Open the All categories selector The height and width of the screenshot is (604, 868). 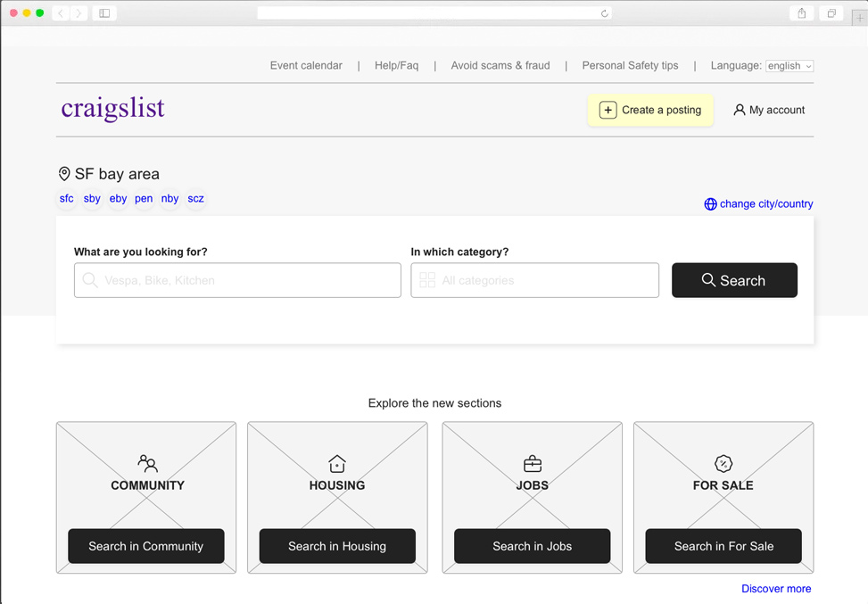(x=534, y=280)
